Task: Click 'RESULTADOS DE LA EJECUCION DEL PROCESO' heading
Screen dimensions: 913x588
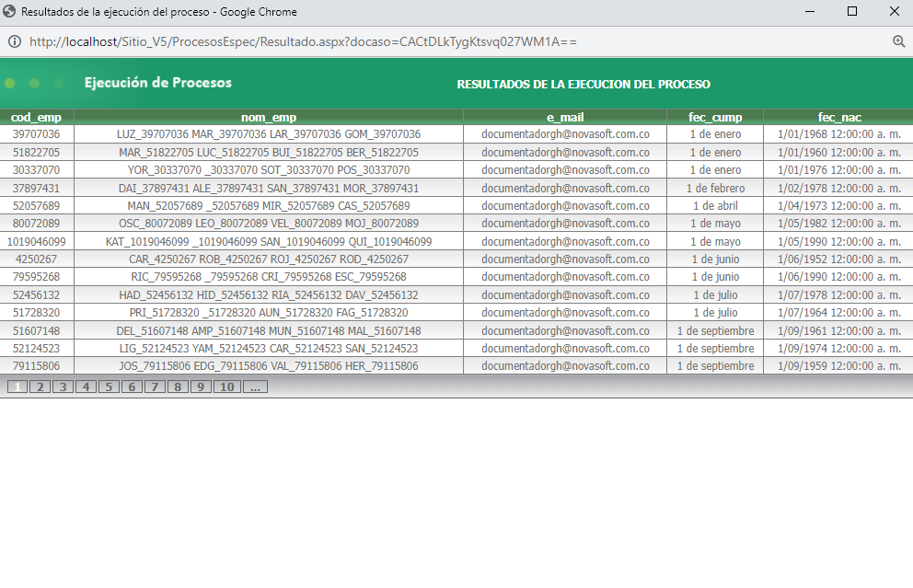Action: click(x=583, y=85)
